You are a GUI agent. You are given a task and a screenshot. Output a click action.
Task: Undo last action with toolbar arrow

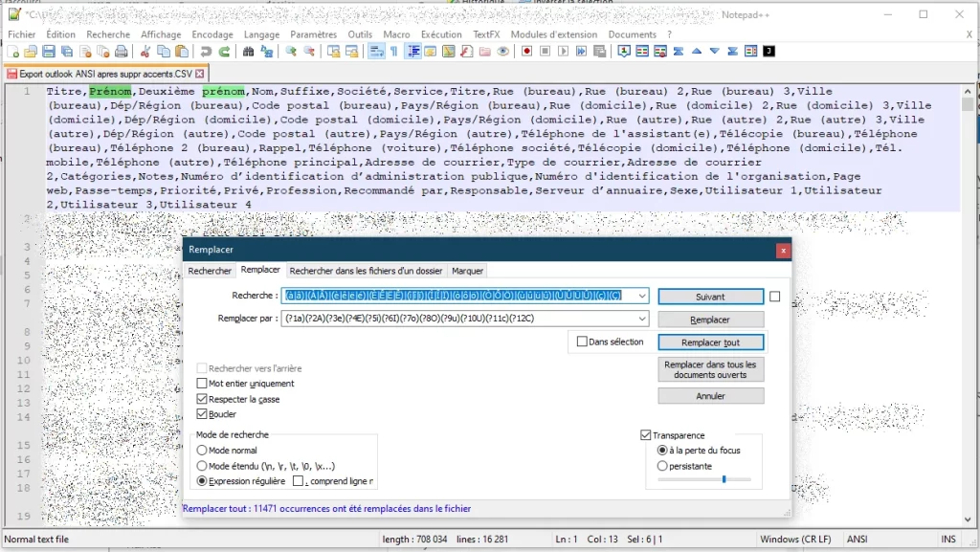tap(206, 52)
